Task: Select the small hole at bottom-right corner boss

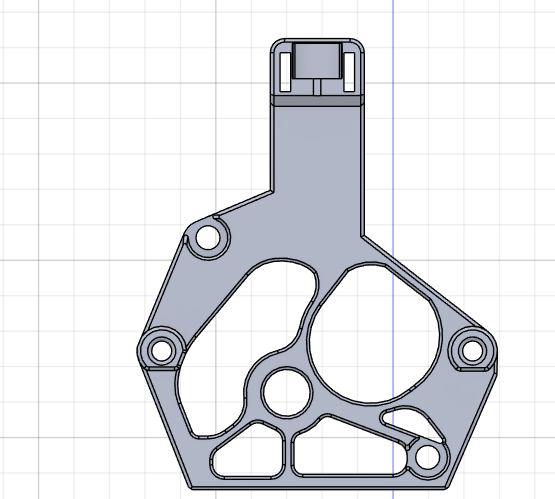Action: [x=428, y=457]
